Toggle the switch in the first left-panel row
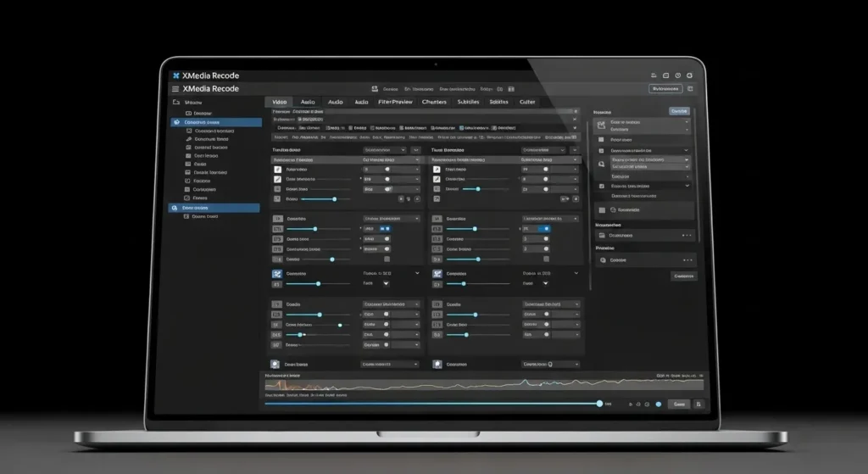Viewport: 868px width, 474px height. pos(387,170)
